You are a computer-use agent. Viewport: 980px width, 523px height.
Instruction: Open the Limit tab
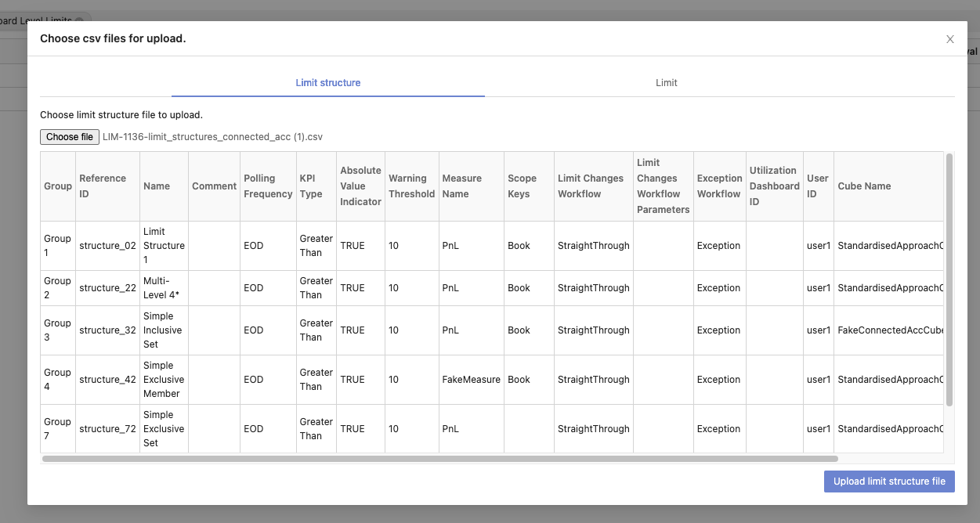click(666, 82)
